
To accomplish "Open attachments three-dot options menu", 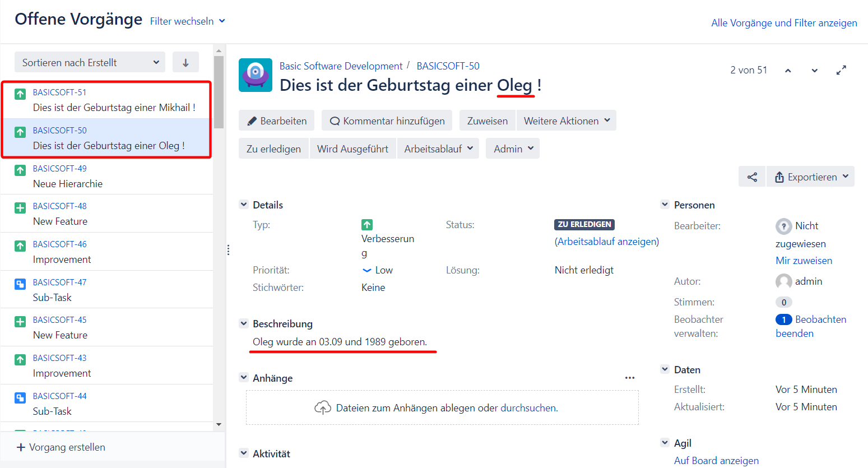I will pos(630,378).
